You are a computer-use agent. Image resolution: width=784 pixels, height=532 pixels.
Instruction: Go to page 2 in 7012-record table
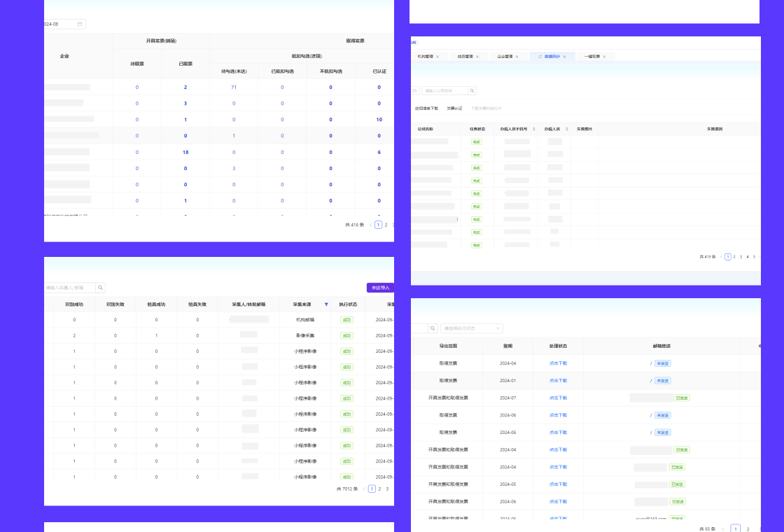379,489
